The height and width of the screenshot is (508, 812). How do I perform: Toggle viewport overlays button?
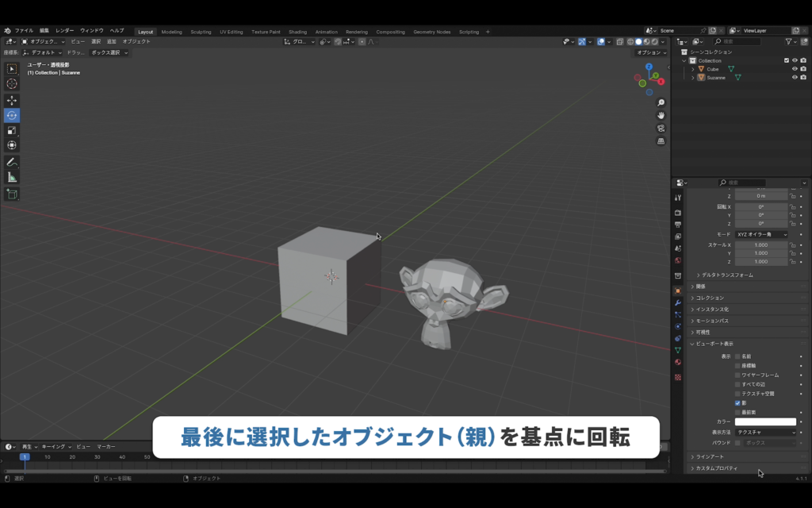601,42
